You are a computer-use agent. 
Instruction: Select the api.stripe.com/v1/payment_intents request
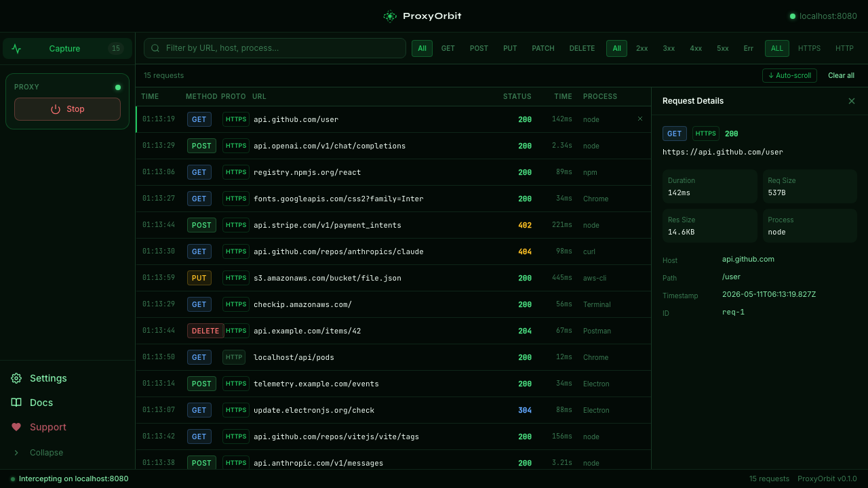pyautogui.click(x=393, y=225)
